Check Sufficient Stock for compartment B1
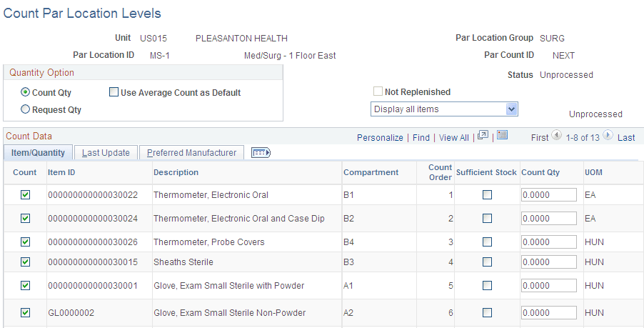 487,195
